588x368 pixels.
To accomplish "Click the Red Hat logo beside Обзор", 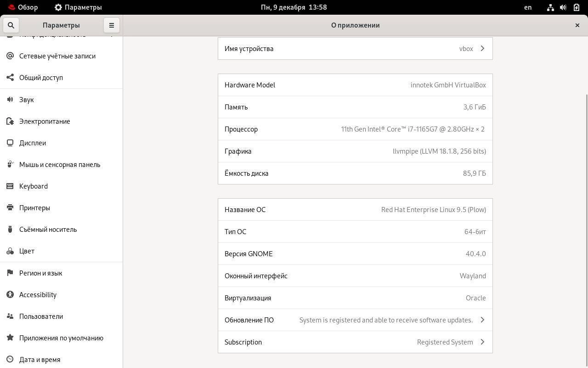I will [12, 7].
